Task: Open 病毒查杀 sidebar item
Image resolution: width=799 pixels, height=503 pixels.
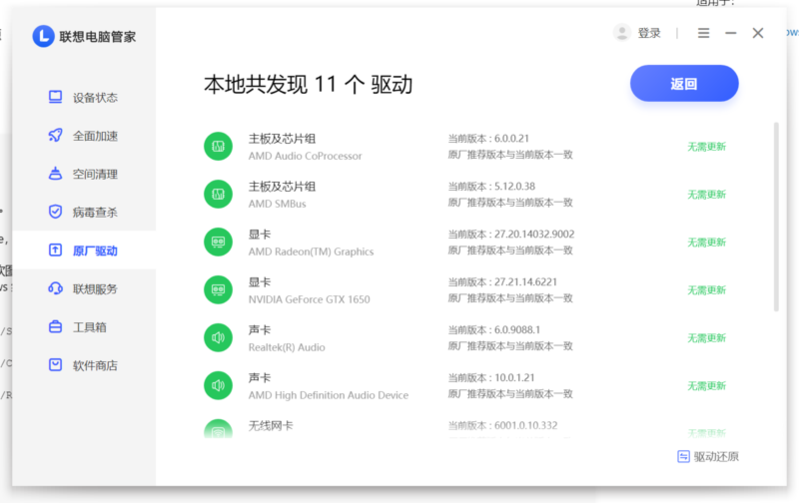Action: tap(94, 212)
